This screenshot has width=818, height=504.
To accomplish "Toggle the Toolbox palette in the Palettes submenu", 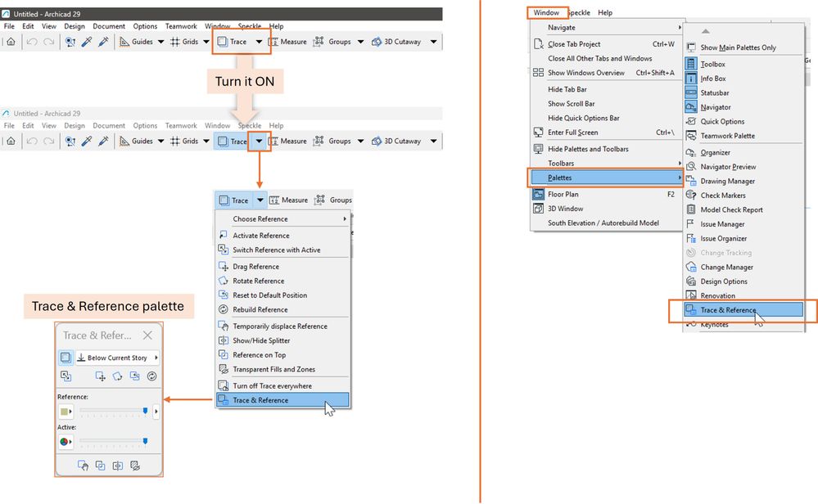I will pos(743,64).
